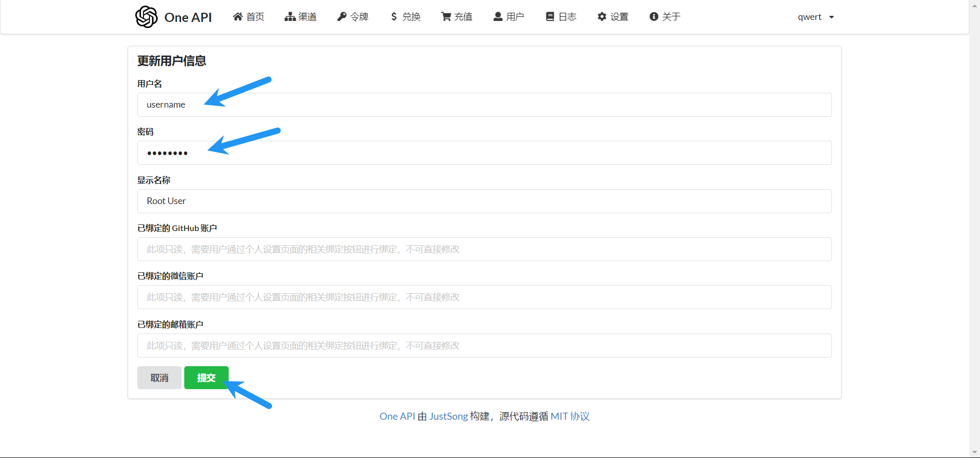Open users via the person icon
The image size is (980, 458).
coord(498,17)
